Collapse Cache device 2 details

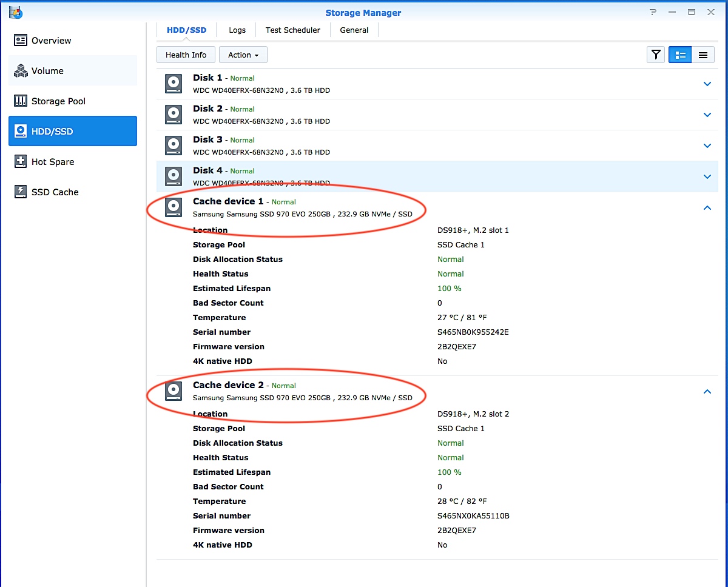[x=707, y=392]
